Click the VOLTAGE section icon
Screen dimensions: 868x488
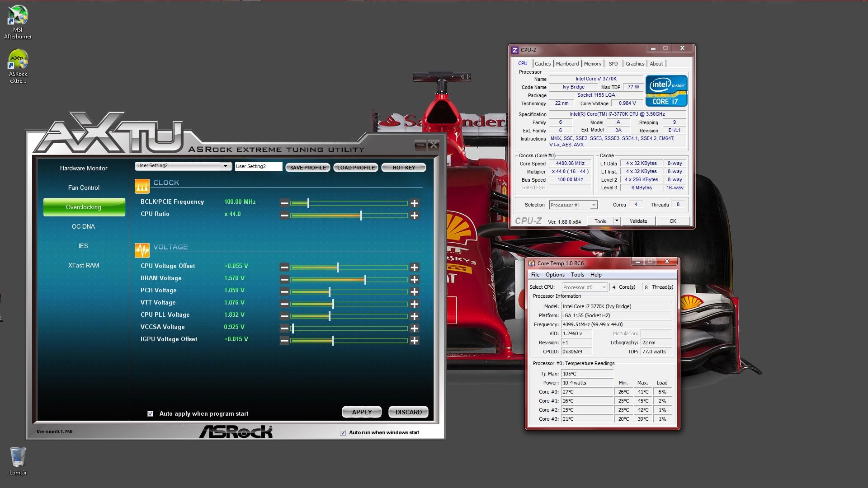point(142,250)
